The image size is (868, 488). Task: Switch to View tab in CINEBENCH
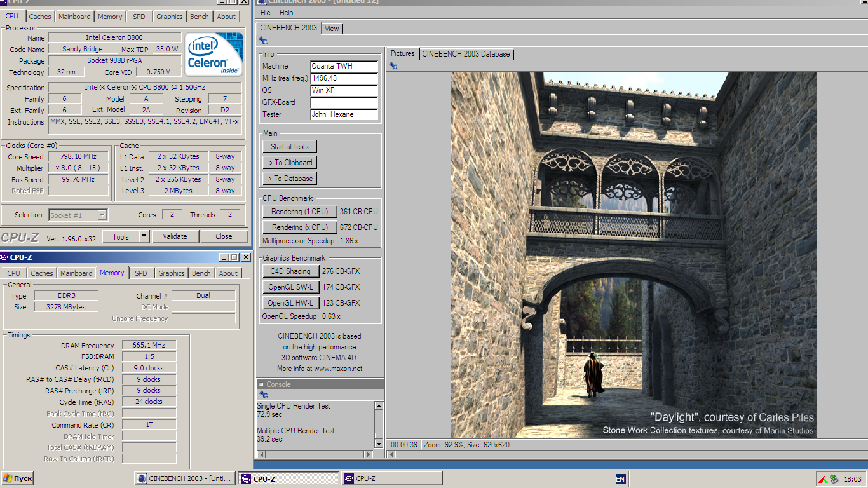tap(332, 29)
